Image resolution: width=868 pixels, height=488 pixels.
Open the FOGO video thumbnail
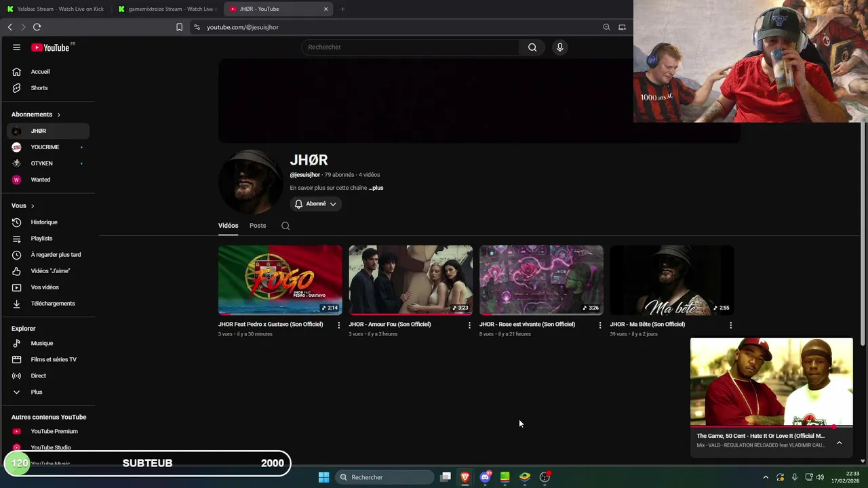280,280
